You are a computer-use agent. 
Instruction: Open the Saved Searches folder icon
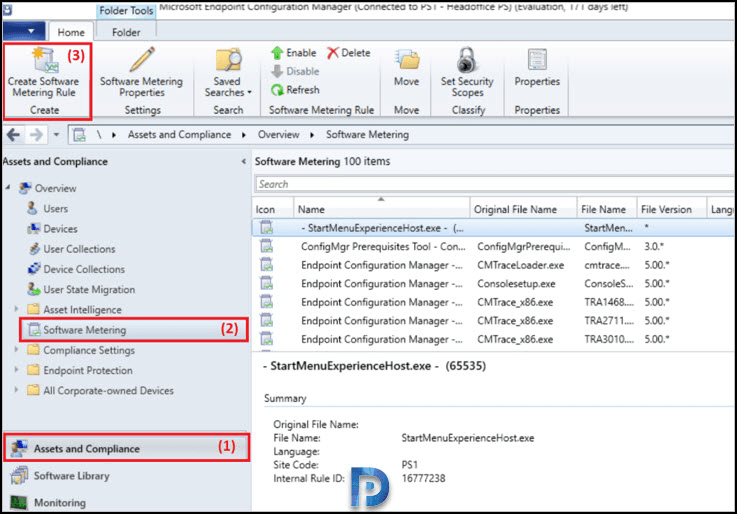(x=228, y=60)
